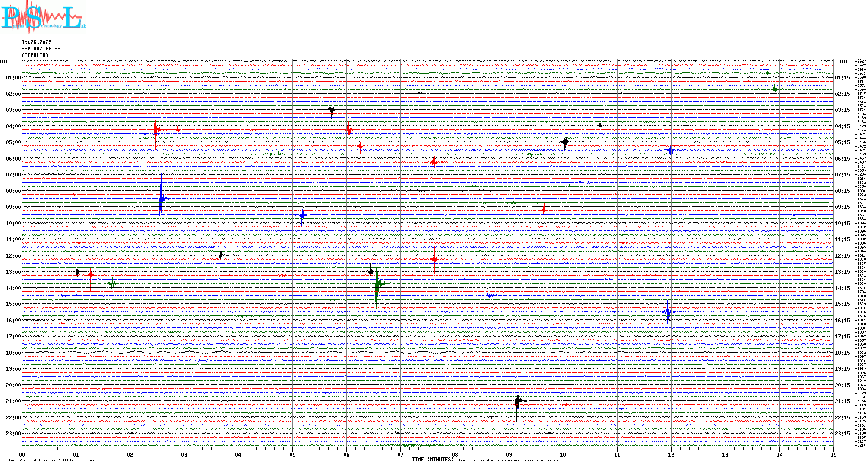The height and width of the screenshot is (466, 868).
Task: Click minute 00 on bottom axis
Action: 22,454
